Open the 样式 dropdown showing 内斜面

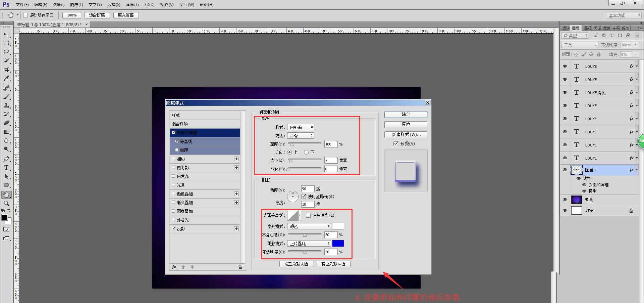coord(300,127)
